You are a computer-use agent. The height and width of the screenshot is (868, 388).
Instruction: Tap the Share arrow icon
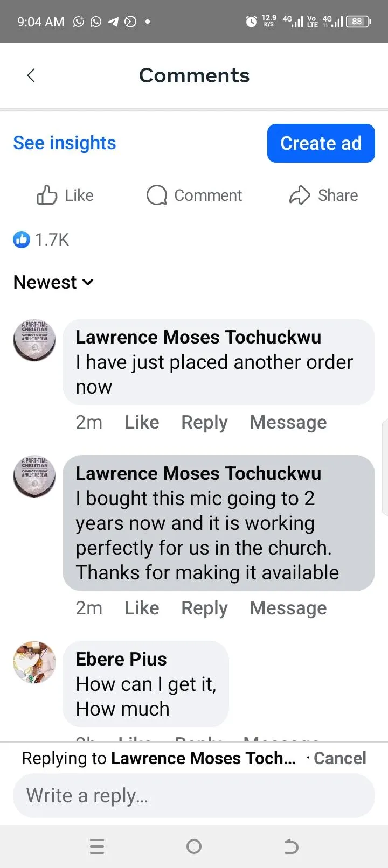(300, 195)
